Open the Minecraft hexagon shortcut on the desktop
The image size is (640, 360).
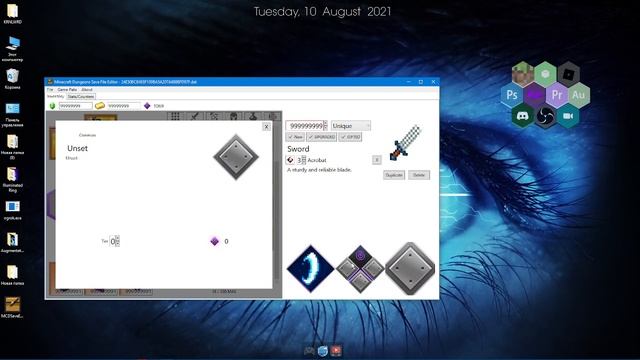click(x=522, y=73)
